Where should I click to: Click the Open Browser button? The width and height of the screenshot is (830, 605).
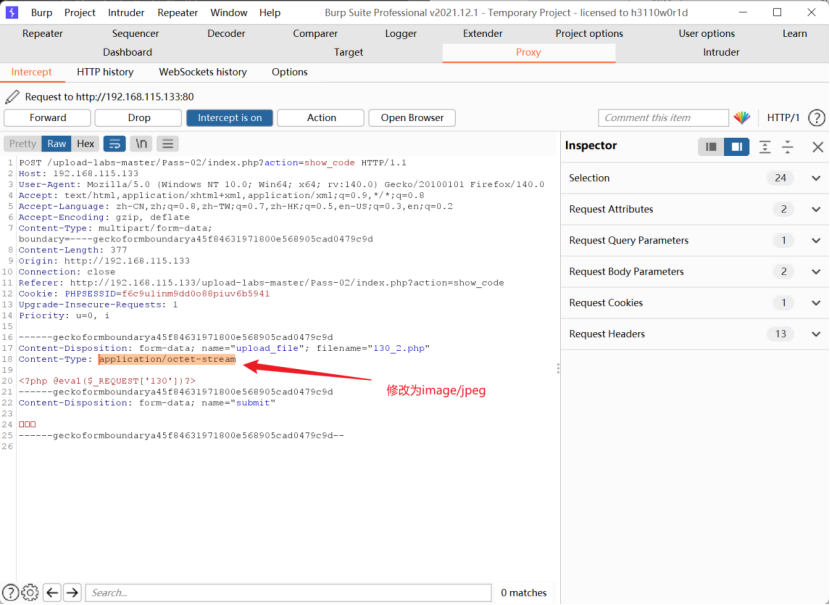(412, 118)
